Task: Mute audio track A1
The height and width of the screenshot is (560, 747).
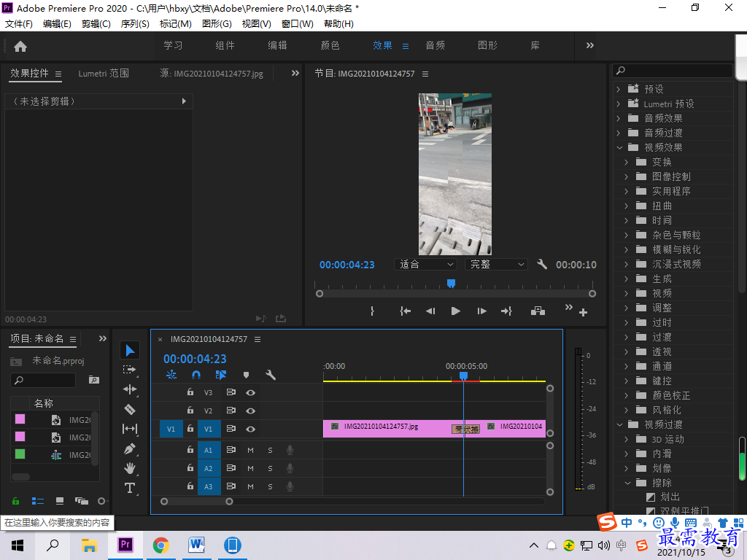Action: [x=251, y=450]
